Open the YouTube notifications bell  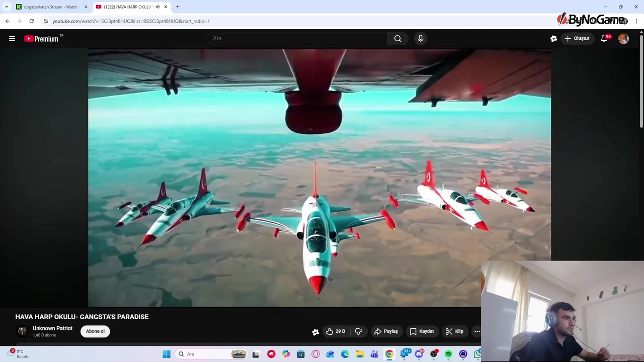click(604, 38)
